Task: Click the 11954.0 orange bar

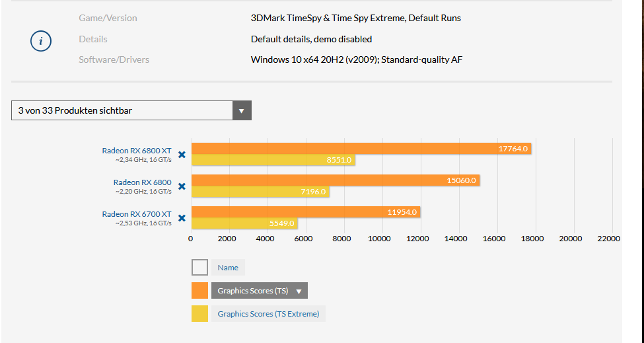Action: click(306, 212)
